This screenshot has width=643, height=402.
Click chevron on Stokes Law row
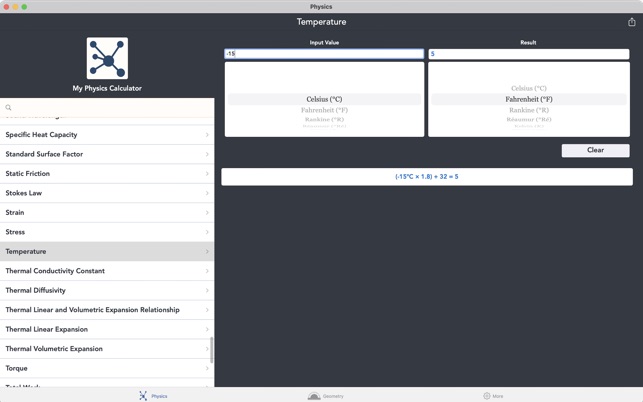[x=207, y=193]
